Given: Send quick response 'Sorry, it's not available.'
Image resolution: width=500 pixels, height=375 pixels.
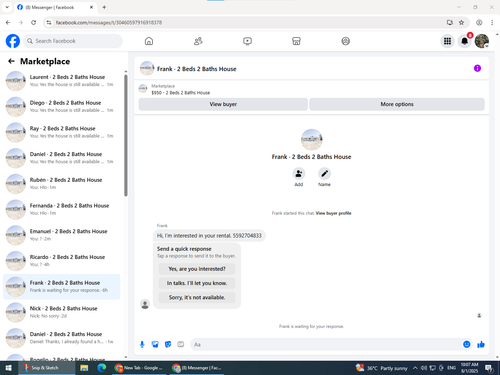Looking at the screenshot, I should pos(197,297).
